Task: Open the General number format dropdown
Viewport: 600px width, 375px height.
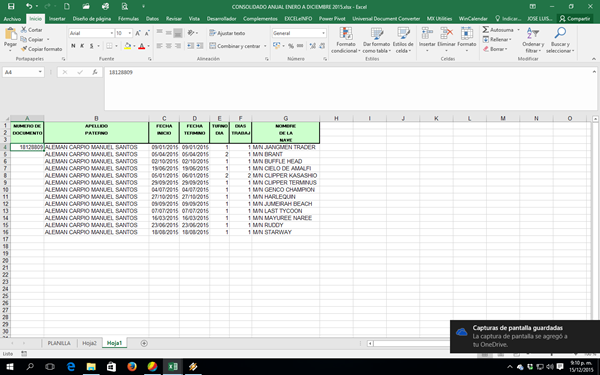Action: 323,33
